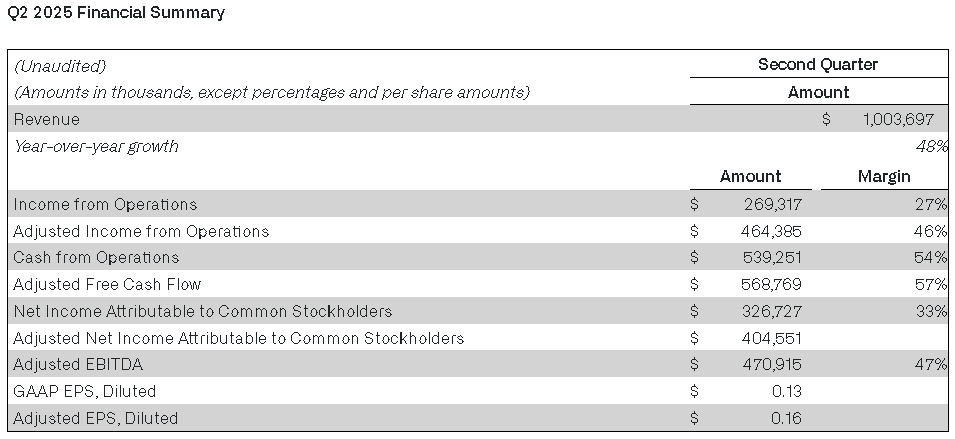This screenshot has width=955, height=439.
Task: Click the 54% cash margin value
Action: (x=931, y=258)
